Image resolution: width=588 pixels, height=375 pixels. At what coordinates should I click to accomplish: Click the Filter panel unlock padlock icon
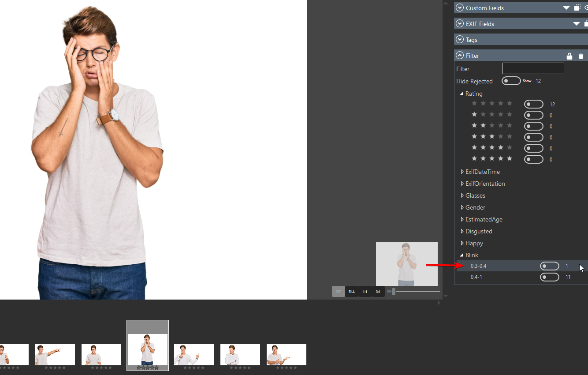tap(569, 56)
